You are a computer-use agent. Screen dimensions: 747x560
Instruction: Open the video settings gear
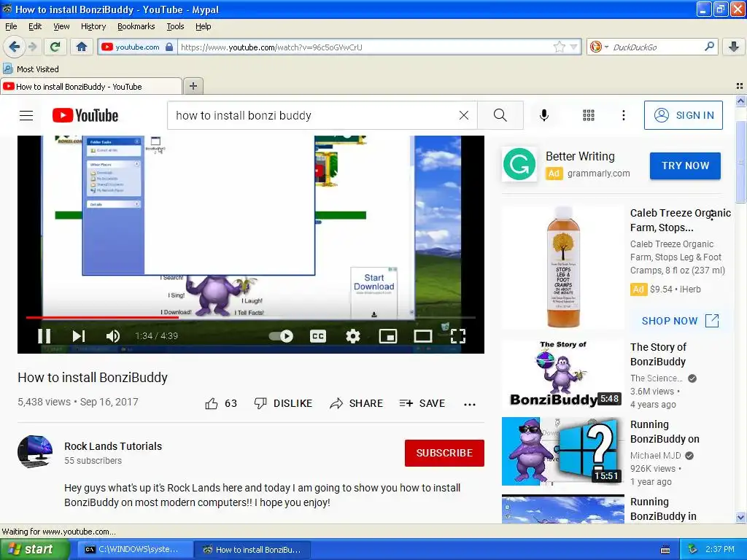pos(353,336)
